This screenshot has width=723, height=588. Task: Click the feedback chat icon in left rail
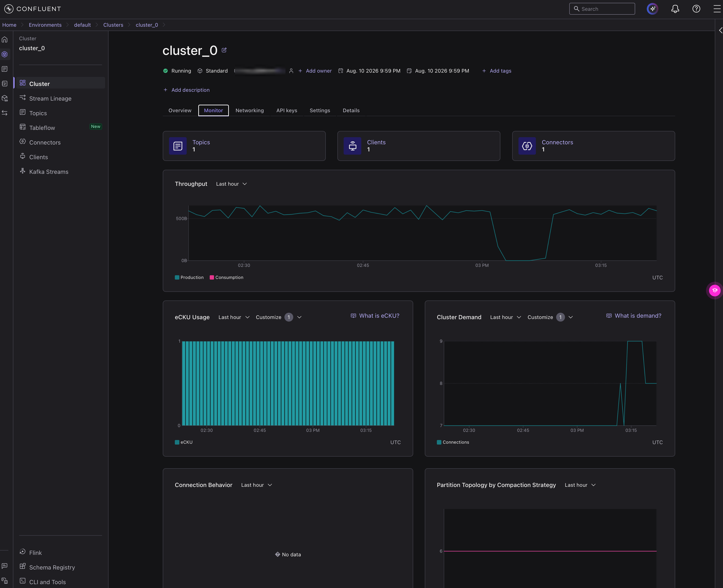coord(5,566)
